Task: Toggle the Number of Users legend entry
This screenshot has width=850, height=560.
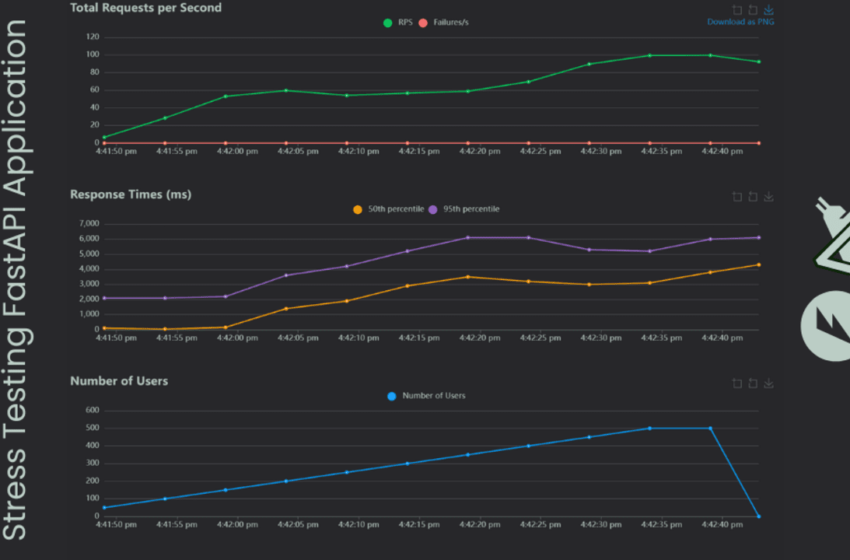Action: (x=426, y=396)
